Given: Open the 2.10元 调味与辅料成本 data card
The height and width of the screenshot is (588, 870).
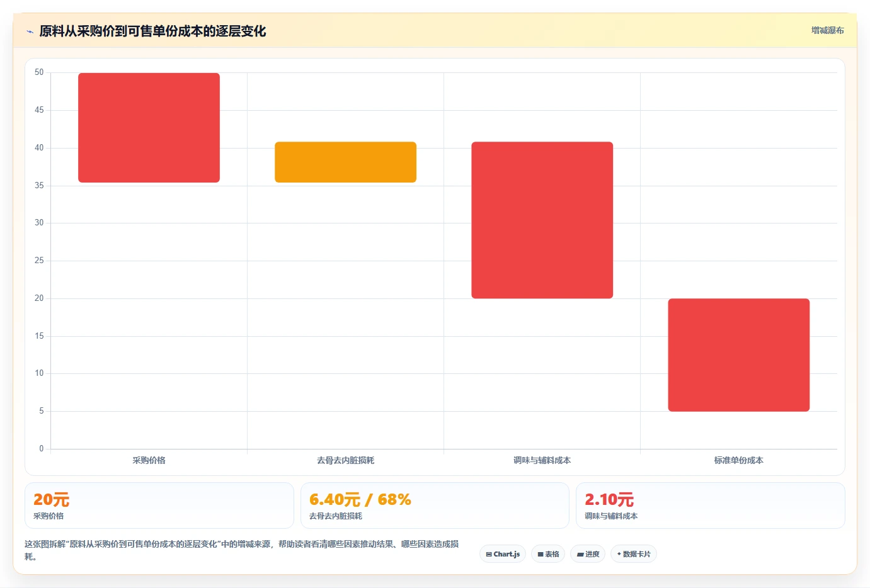Looking at the screenshot, I should click(711, 506).
